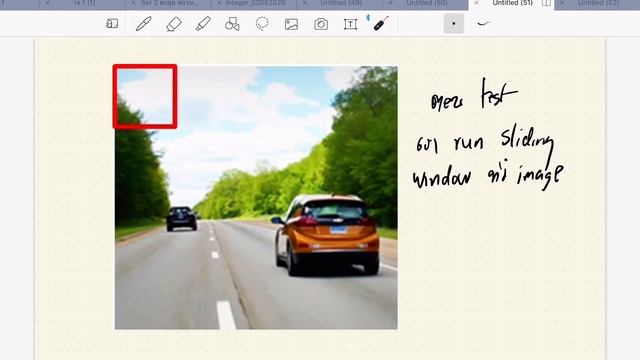The width and height of the screenshot is (640, 360).
Task: Select the Pen tool
Action: [144, 24]
